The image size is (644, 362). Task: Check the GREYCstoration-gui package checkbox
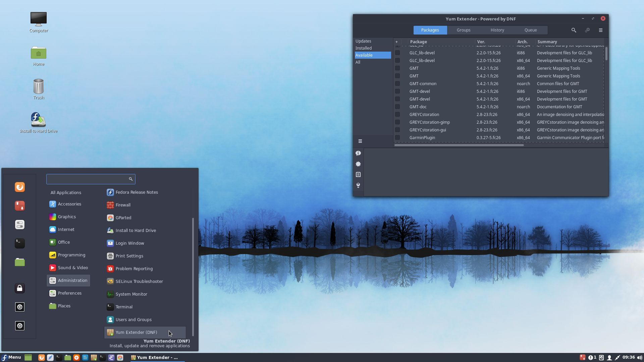(x=397, y=130)
